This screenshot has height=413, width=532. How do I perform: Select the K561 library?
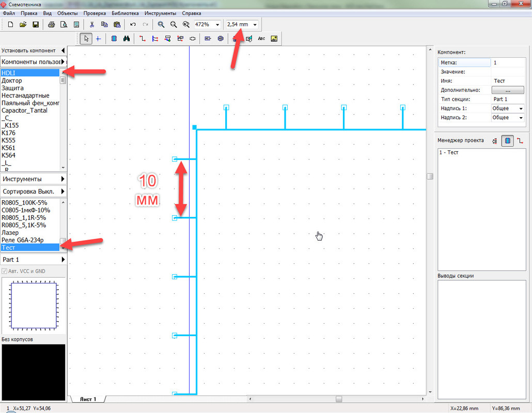pyautogui.click(x=30, y=148)
